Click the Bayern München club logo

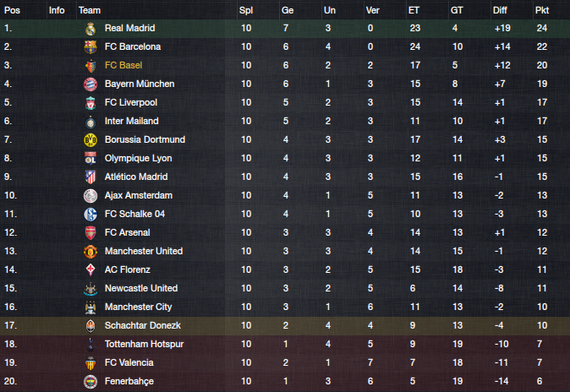coord(90,84)
